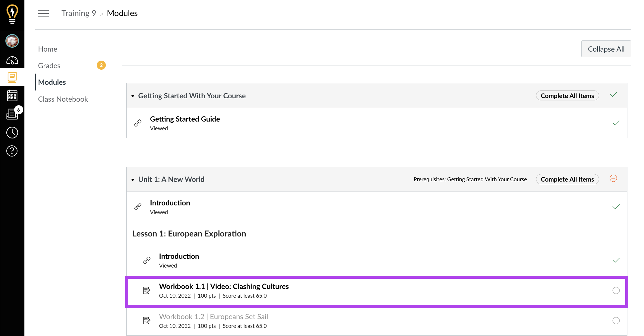Click Unit 1 red in-progress status icon
The height and width of the screenshot is (336, 644).
coord(613,179)
